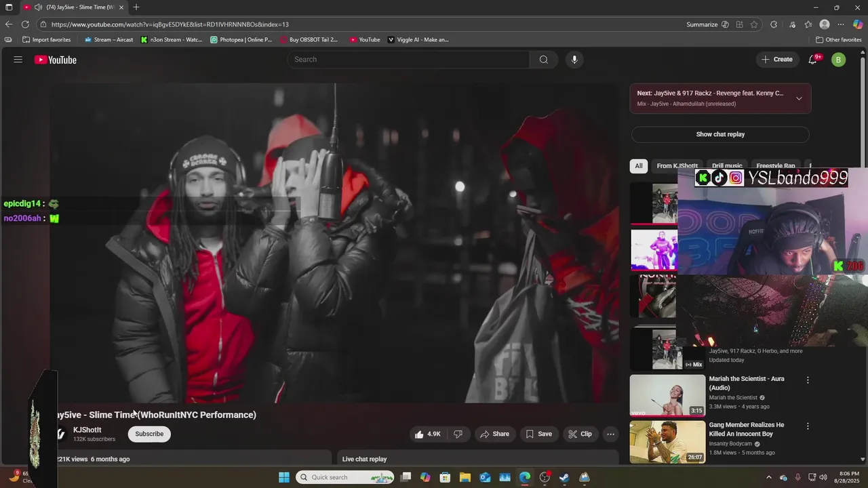Open Other favorites folder

point(839,39)
